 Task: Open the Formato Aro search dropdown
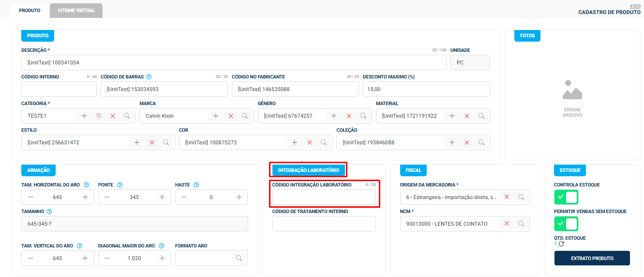point(239,258)
